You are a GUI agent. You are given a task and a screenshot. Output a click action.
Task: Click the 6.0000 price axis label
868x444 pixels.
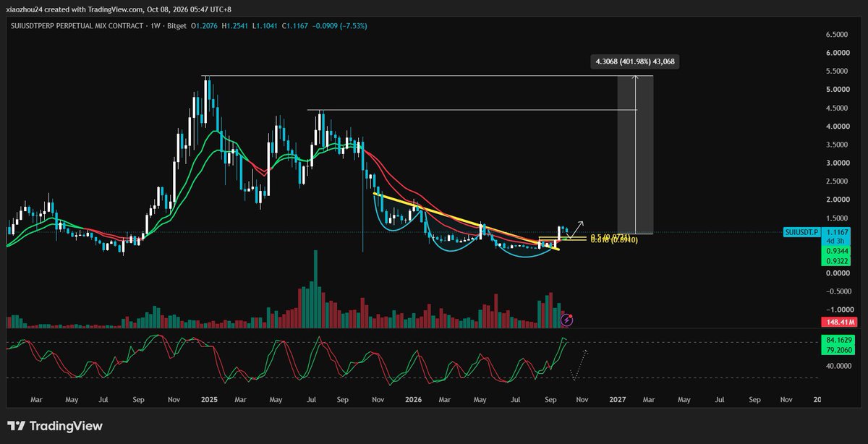[x=839, y=53]
